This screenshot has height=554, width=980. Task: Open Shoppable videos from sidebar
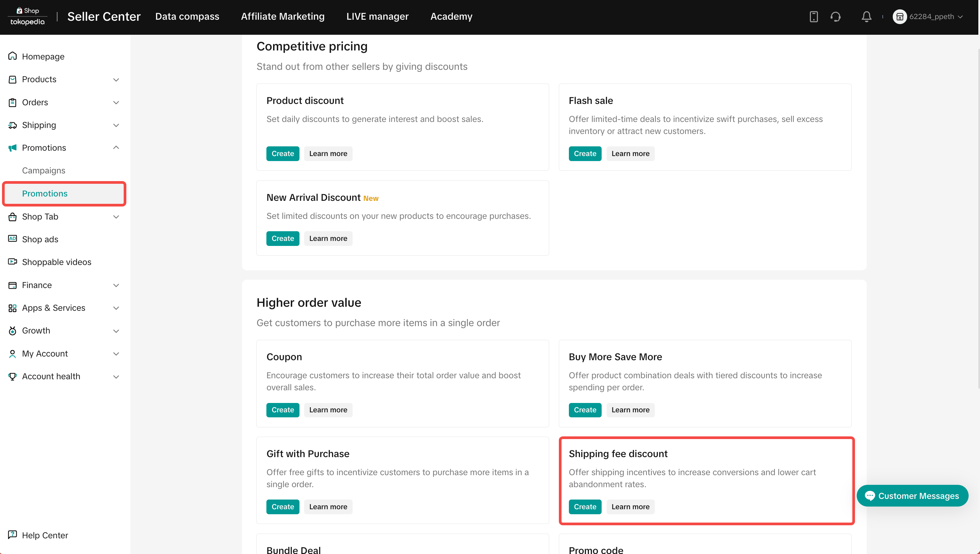[56, 262]
